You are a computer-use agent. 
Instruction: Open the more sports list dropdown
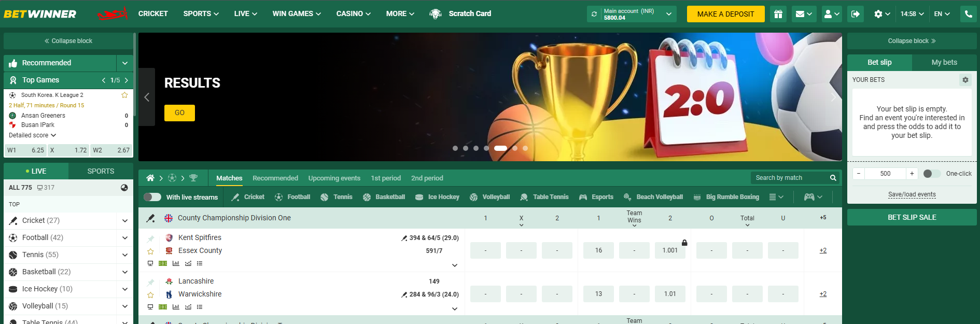coord(776,197)
